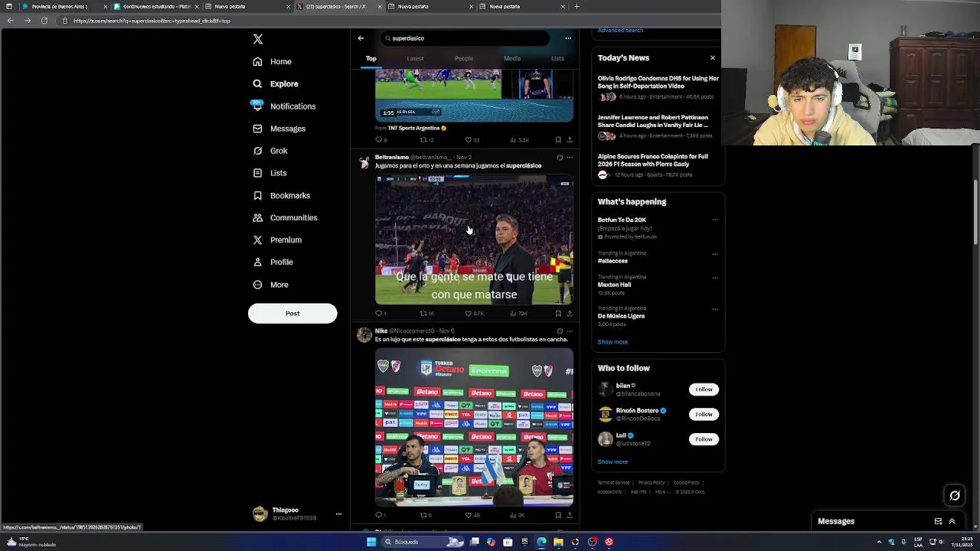This screenshot has width=980, height=551.
Task: Open Home in the X sidebar
Action: point(273,61)
